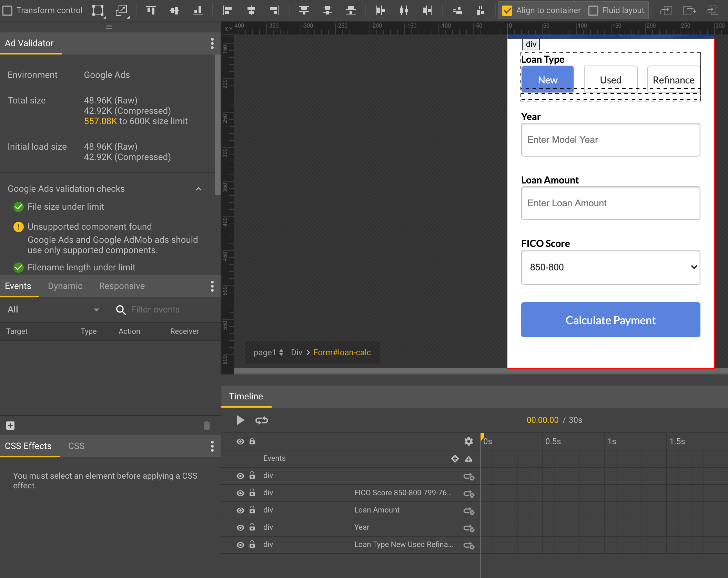The image size is (728, 578).
Task: Click align left edges icon
Action: 227,10
